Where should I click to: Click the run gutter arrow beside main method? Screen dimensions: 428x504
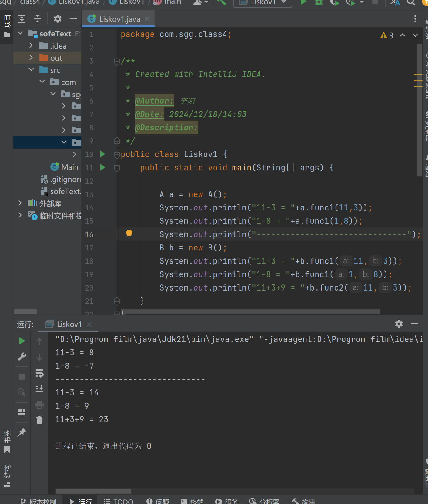(102, 167)
